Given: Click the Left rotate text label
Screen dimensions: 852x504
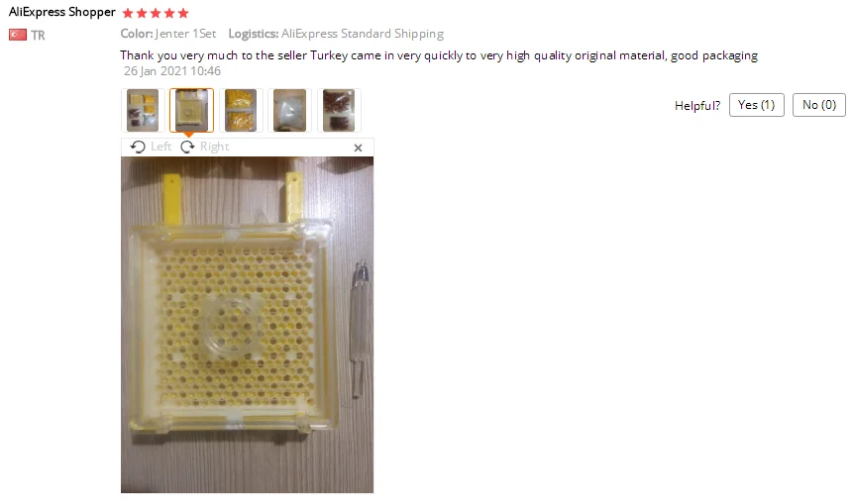Looking at the screenshot, I should tap(160, 147).
